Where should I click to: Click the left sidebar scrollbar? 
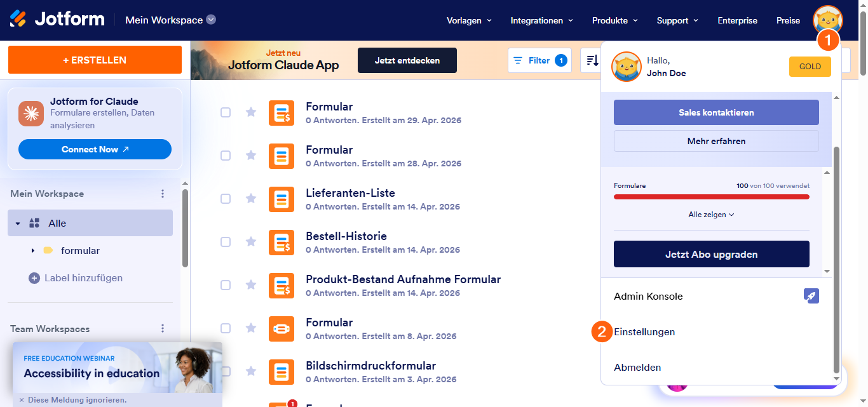pyautogui.click(x=185, y=229)
